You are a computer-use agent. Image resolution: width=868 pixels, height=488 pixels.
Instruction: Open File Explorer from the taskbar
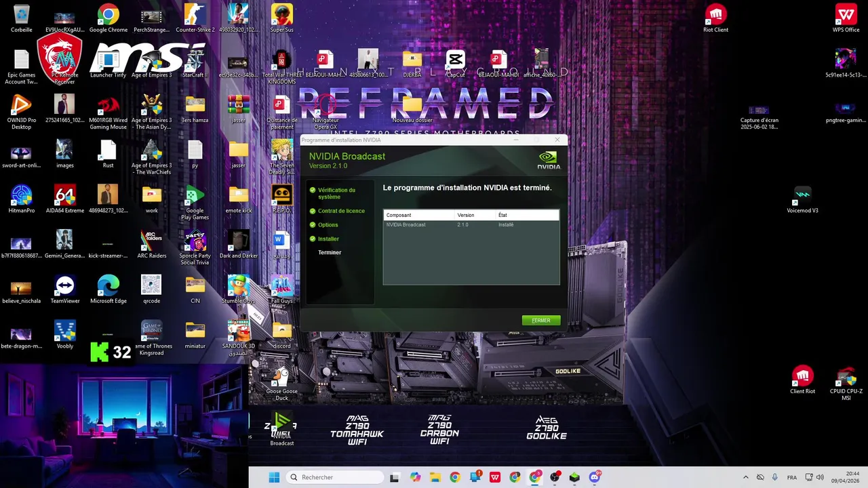(x=435, y=477)
